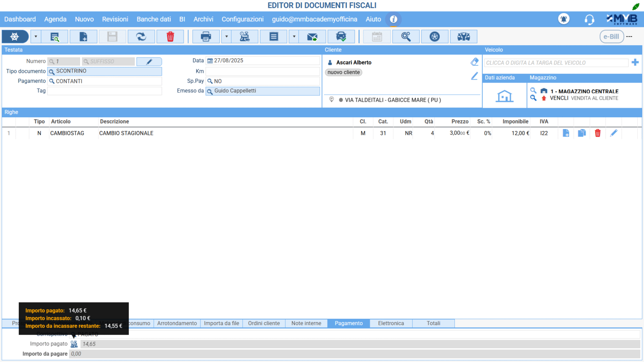Select the Note interne tab
The image size is (644, 362).
coord(306,323)
